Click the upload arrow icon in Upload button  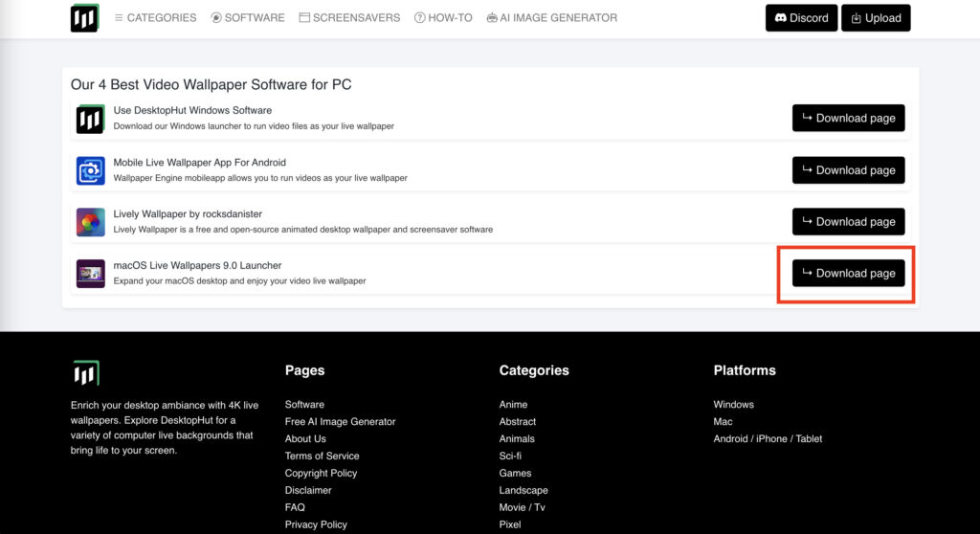point(856,18)
